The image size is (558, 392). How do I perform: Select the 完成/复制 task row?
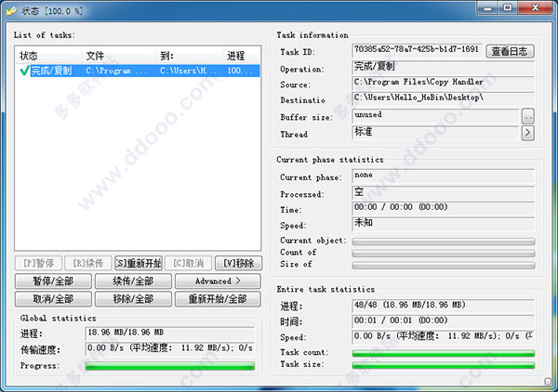tap(138, 71)
